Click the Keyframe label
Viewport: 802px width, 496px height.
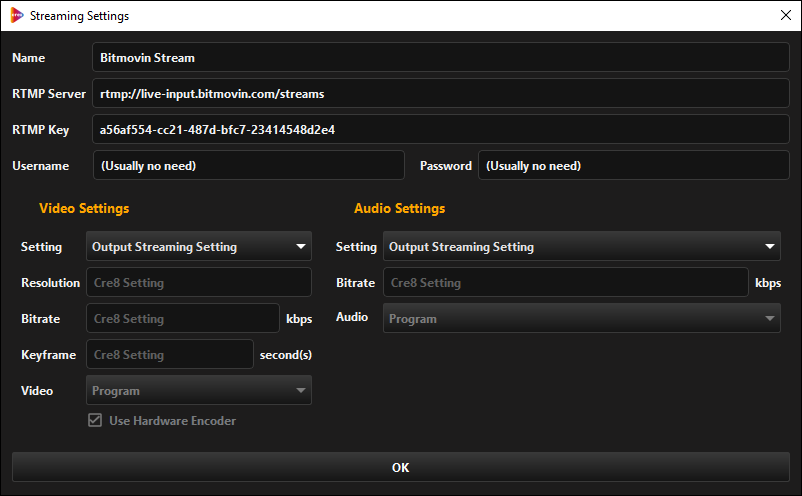pyautogui.click(x=49, y=355)
